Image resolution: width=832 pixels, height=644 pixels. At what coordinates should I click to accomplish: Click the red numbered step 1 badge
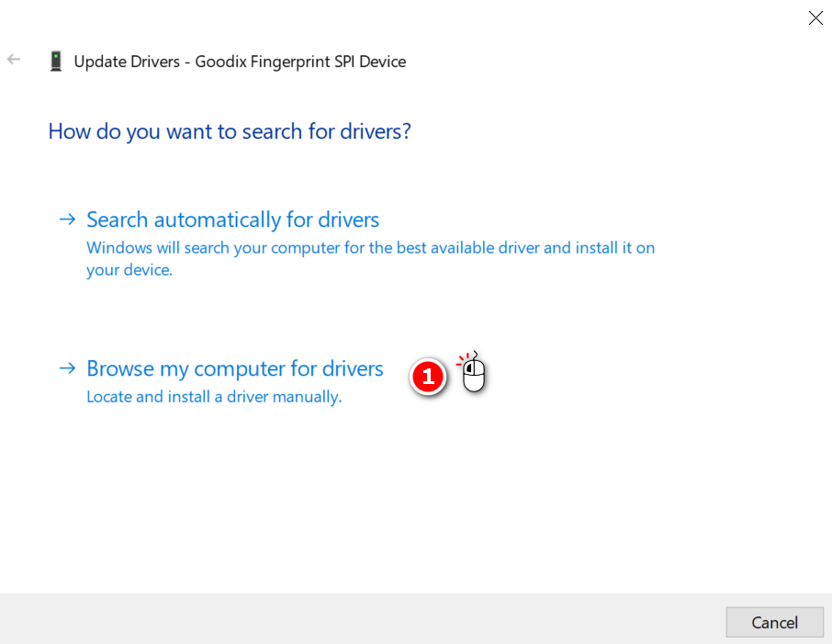click(428, 377)
